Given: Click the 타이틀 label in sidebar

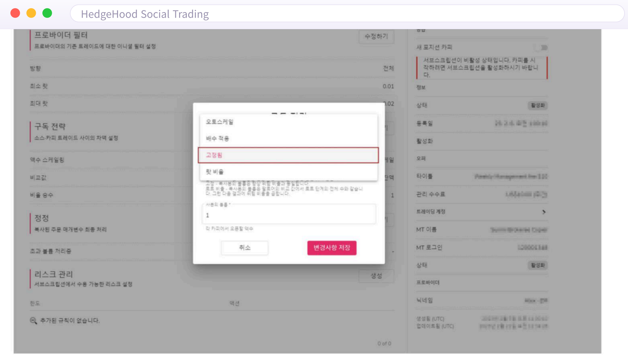Looking at the screenshot, I should pyautogui.click(x=425, y=176).
